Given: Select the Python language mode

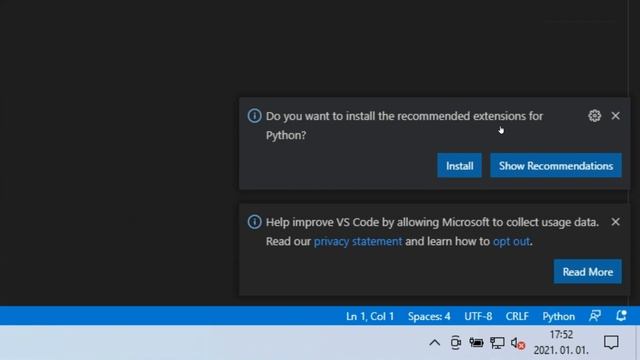Looking at the screenshot, I should [x=558, y=316].
